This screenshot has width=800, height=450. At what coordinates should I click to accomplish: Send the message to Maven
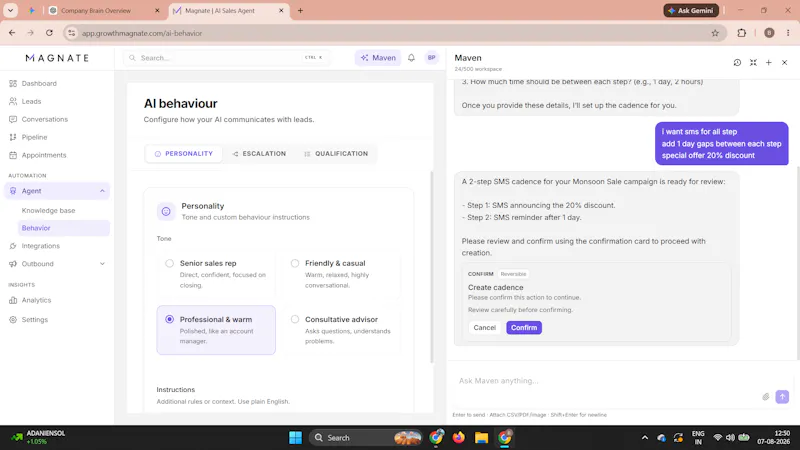(782, 396)
